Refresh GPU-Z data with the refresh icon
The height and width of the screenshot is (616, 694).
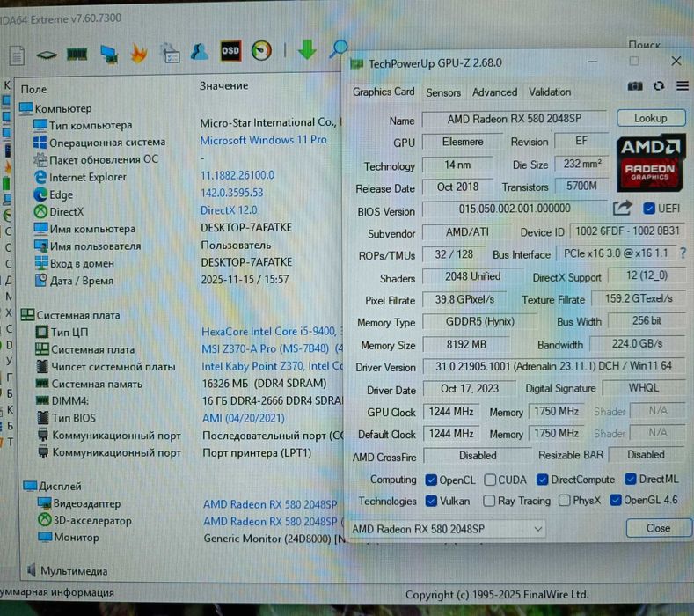coord(659,85)
